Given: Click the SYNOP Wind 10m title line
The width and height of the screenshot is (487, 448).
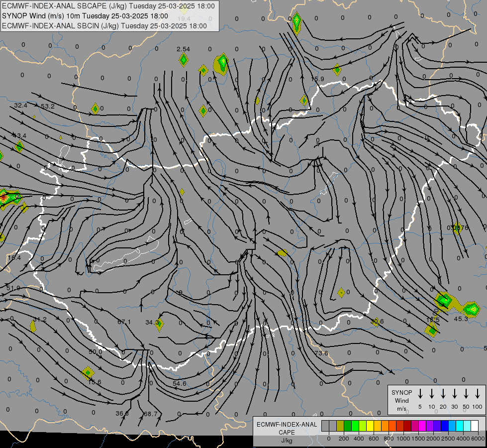Looking at the screenshot, I should [x=85, y=16].
